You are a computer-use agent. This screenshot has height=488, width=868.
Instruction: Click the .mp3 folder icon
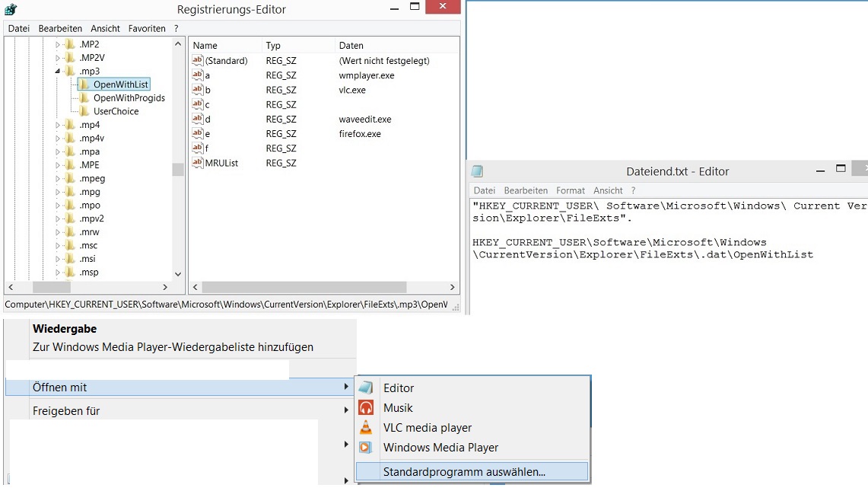[x=70, y=71]
